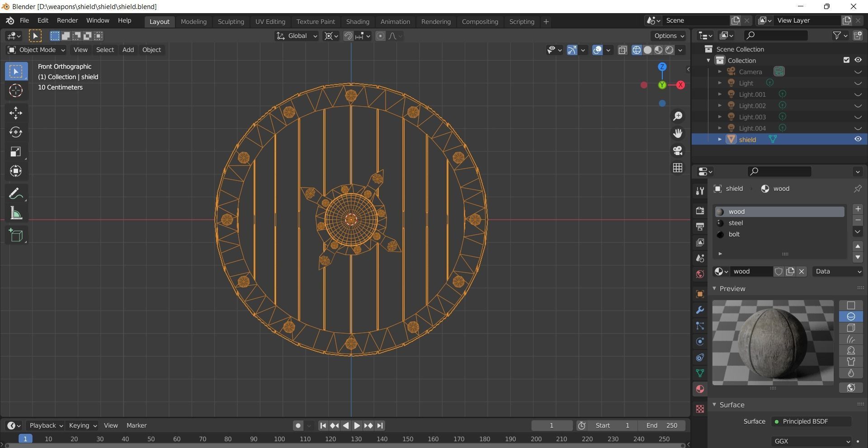This screenshot has height=448, width=868.
Task: Open the Object Data properties tab
Action: (700, 373)
